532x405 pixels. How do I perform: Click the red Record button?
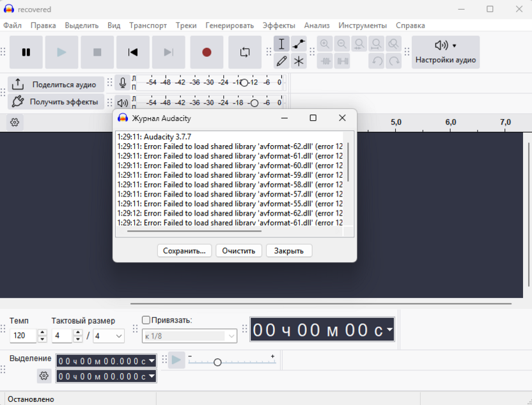207,52
